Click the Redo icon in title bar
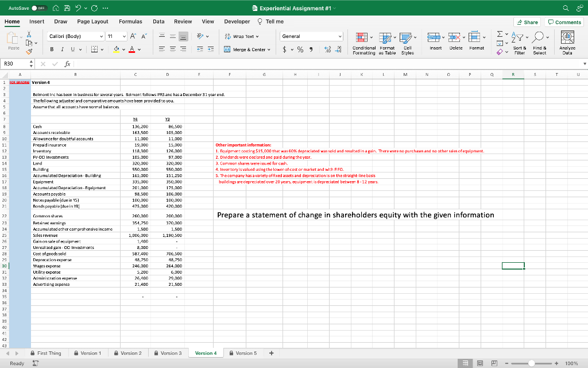This screenshot has width=588, height=368. click(94, 8)
